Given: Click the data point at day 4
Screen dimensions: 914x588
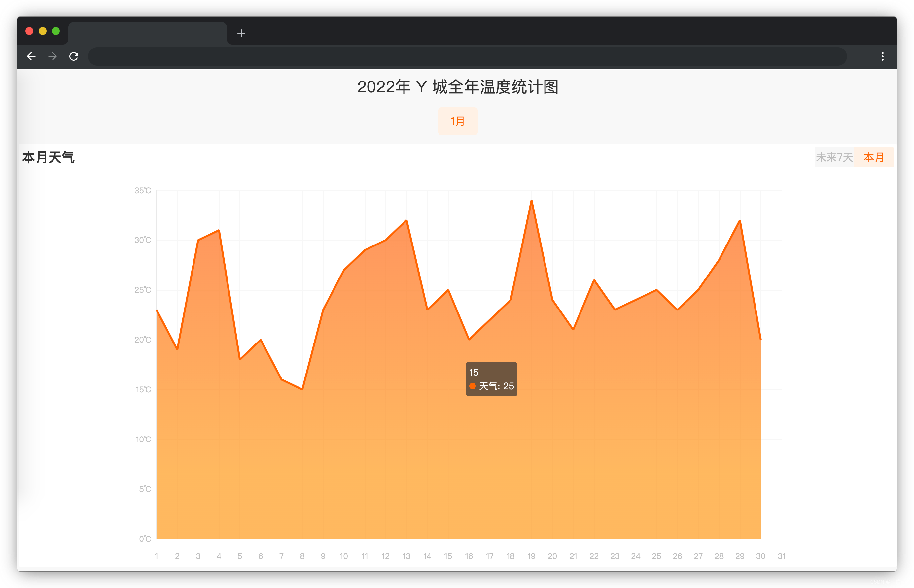Looking at the screenshot, I should [219, 231].
